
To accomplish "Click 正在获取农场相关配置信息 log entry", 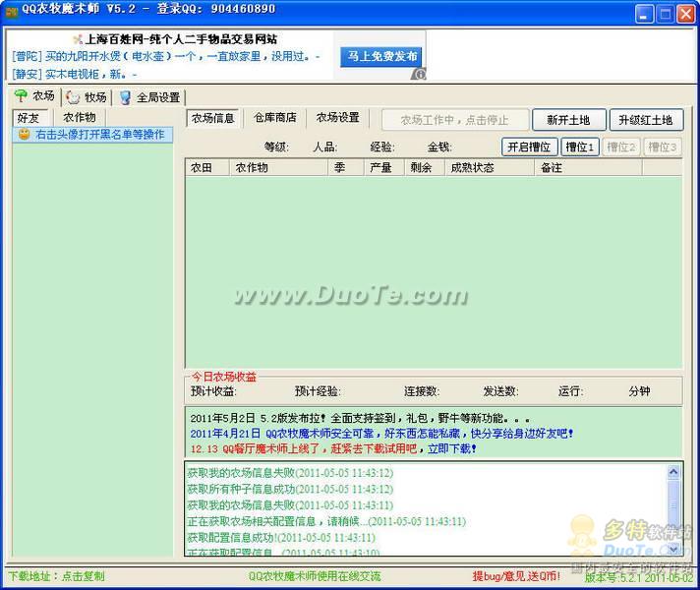I will click(x=326, y=521).
